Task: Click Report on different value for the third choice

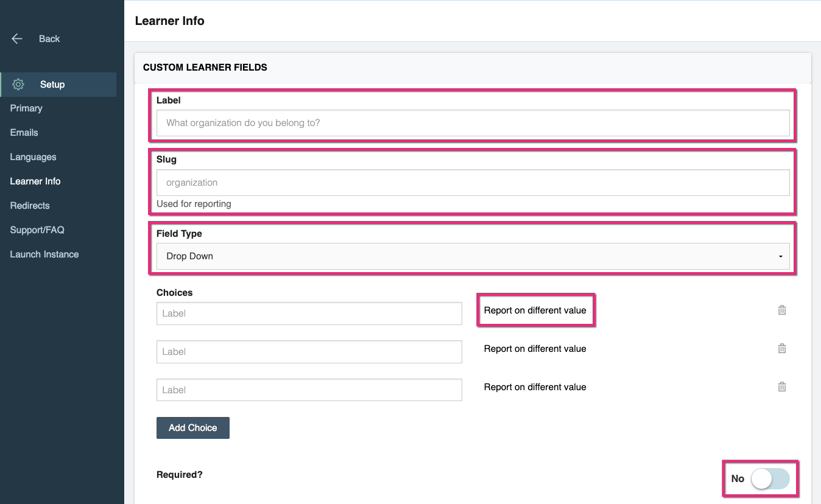Action: (x=535, y=387)
